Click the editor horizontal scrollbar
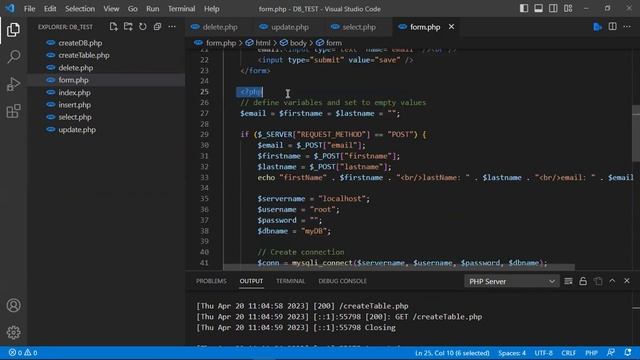 (x=399, y=267)
